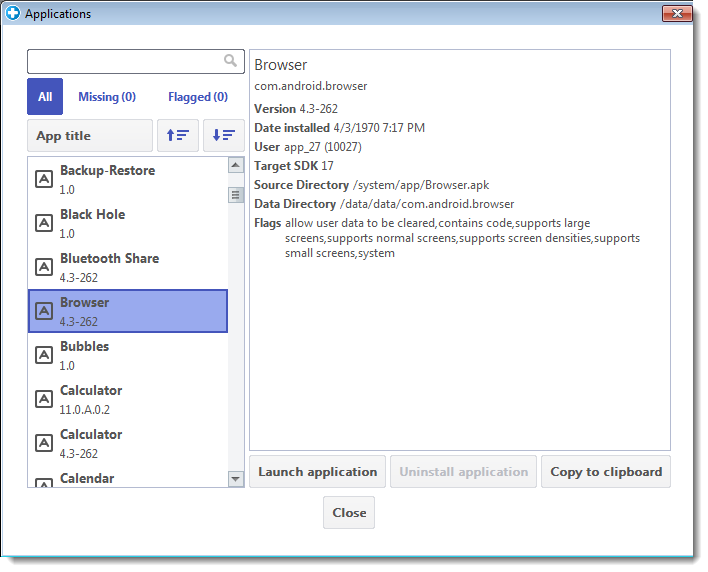Click the list scrollbar down arrow

236,479
